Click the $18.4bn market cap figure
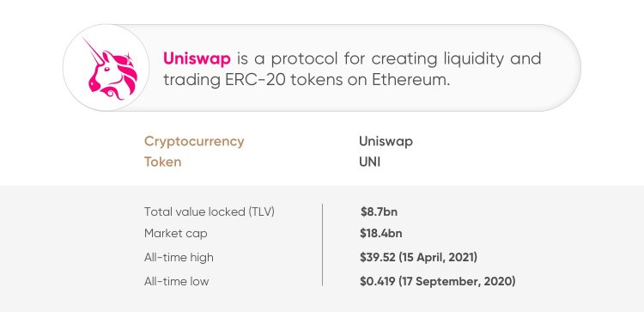 [x=380, y=234]
